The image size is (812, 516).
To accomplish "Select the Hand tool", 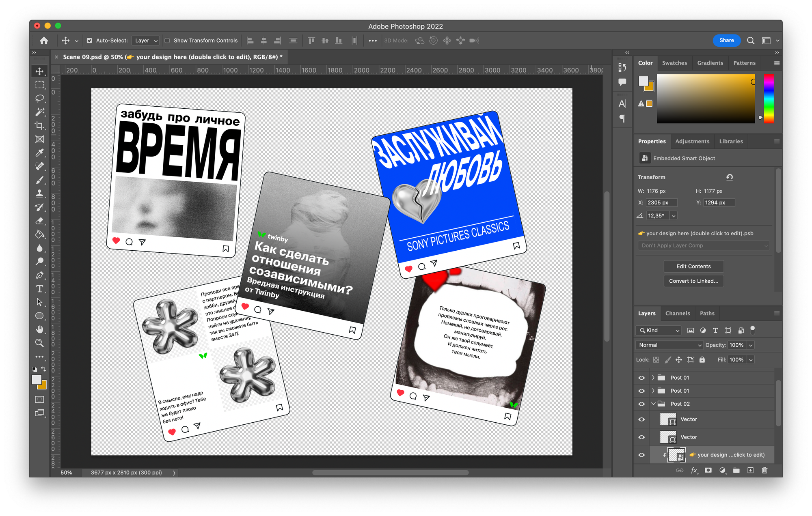I will pos(39,329).
